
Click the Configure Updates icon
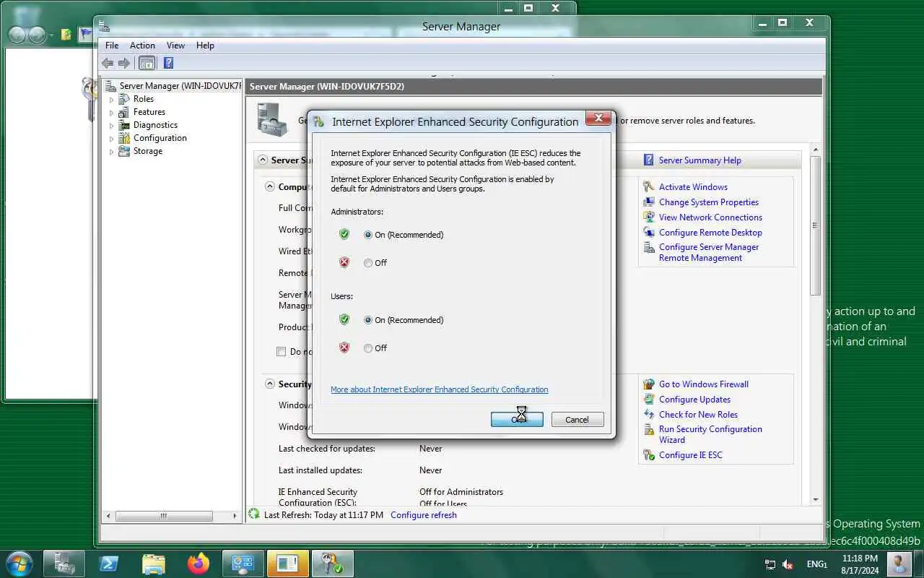(649, 399)
